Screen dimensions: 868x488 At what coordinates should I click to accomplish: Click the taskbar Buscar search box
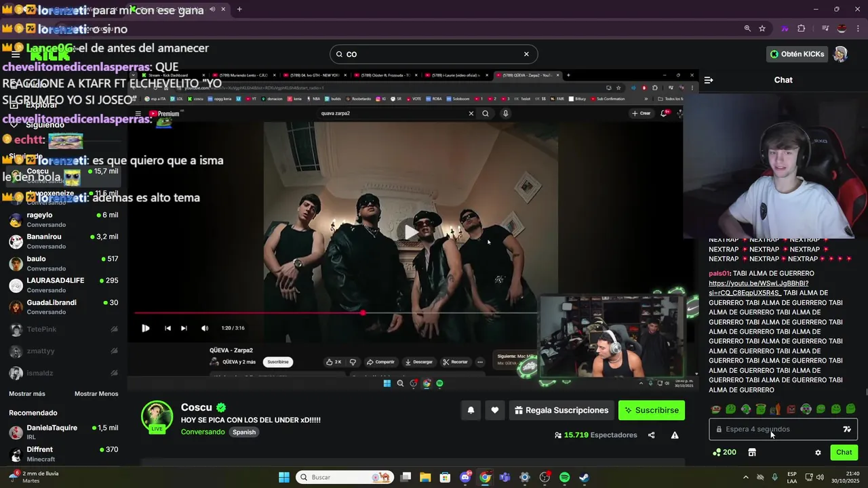346,477
